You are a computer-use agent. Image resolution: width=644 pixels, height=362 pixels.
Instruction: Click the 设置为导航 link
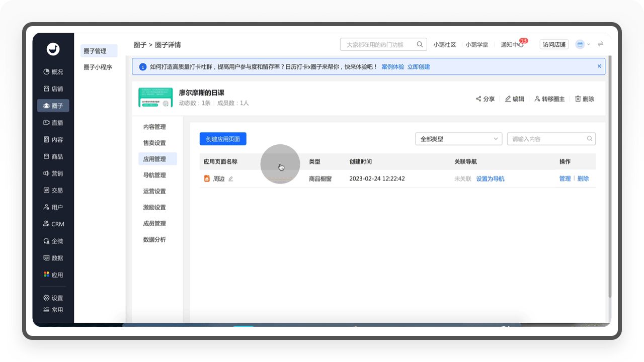490,179
